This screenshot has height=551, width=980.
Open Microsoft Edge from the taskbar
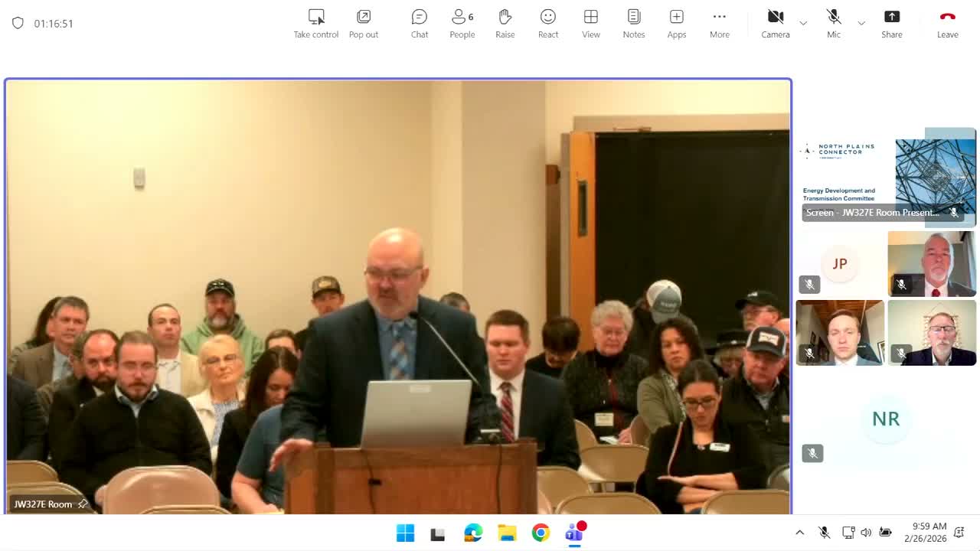click(473, 533)
